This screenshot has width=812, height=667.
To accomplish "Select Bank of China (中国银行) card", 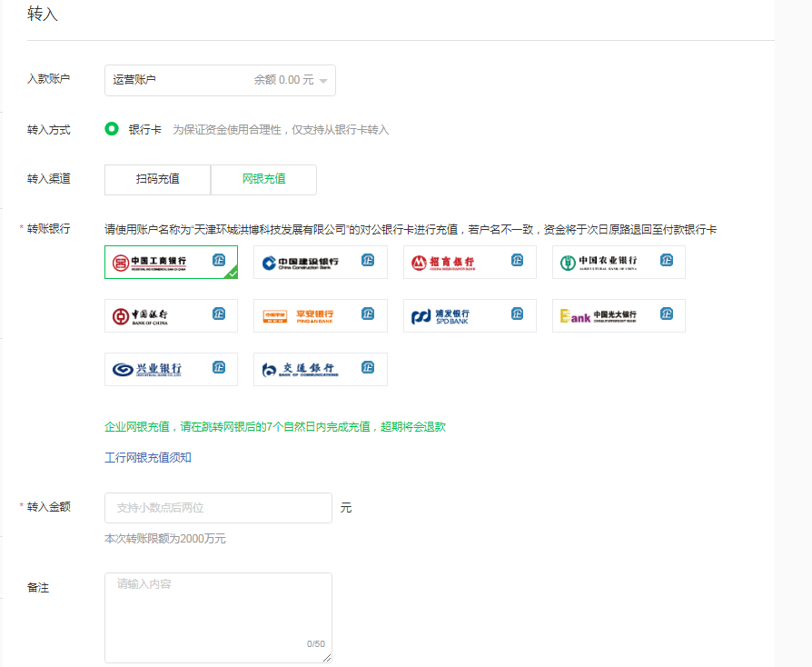I will tap(171, 315).
